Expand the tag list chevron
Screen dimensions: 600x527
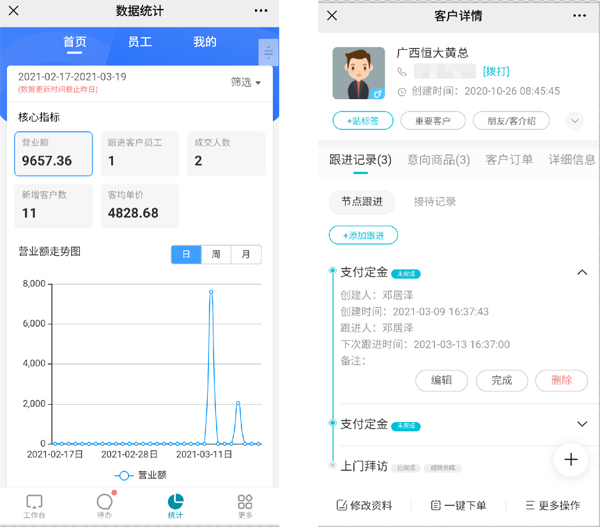click(575, 121)
